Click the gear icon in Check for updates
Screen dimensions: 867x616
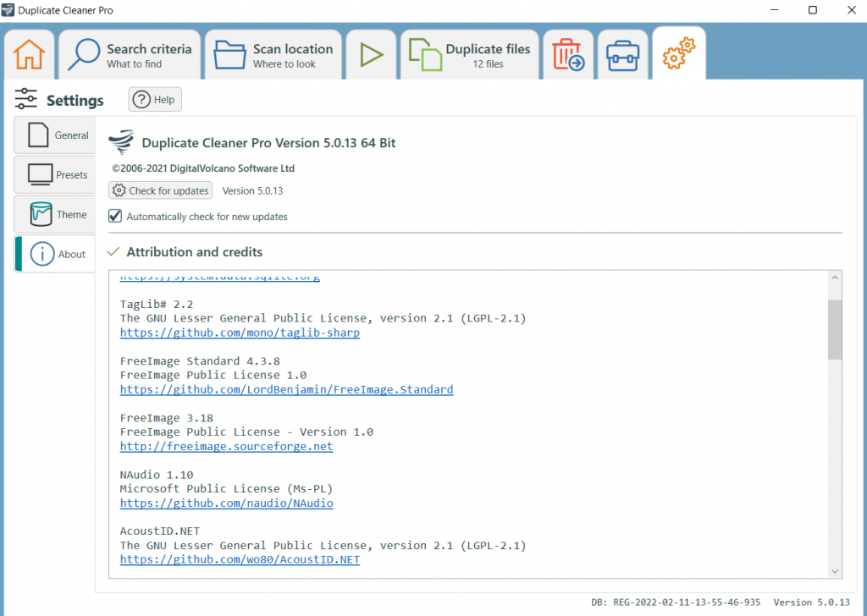[119, 190]
